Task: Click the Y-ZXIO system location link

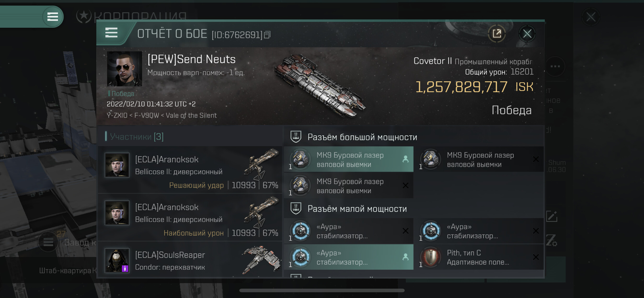Action: click(117, 115)
